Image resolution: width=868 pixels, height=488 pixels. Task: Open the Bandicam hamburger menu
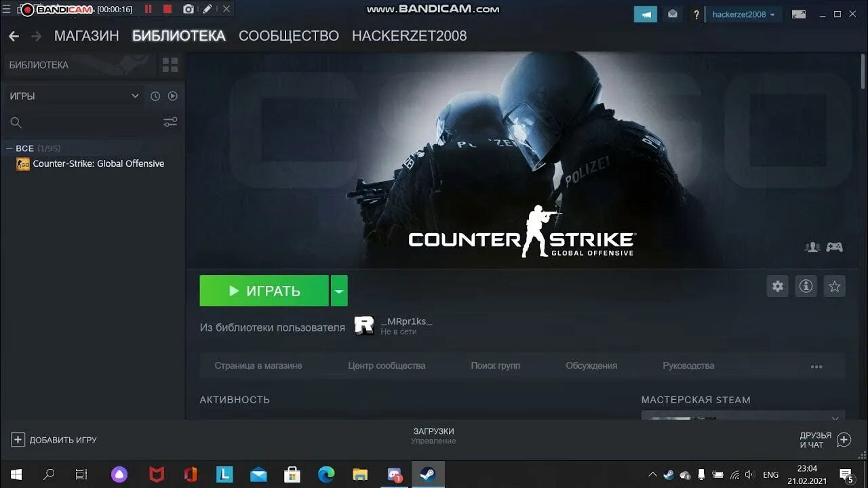(x=7, y=9)
